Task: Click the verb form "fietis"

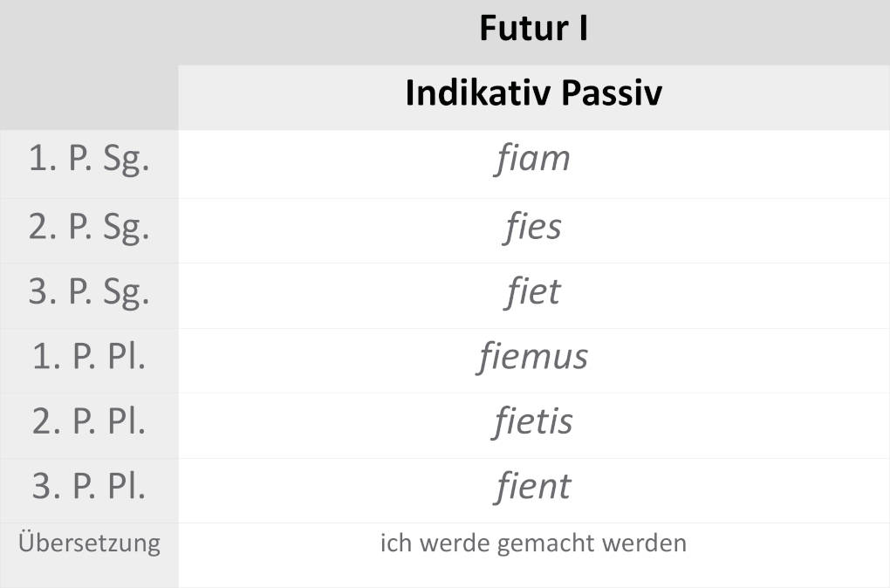Action: 532,421
